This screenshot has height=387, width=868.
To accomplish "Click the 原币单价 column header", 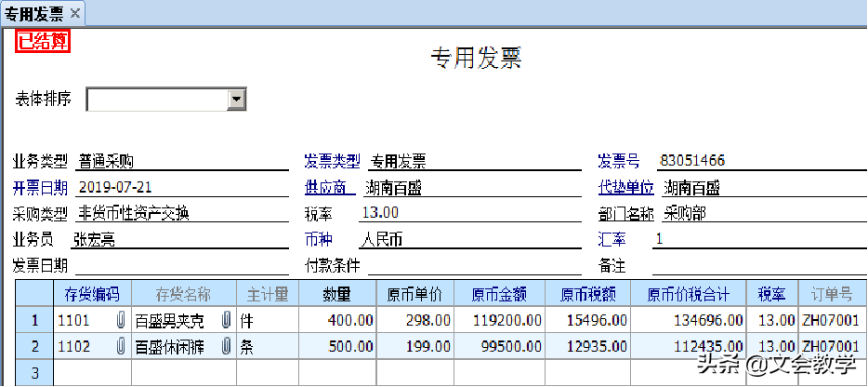I will click(x=415, y=294).
